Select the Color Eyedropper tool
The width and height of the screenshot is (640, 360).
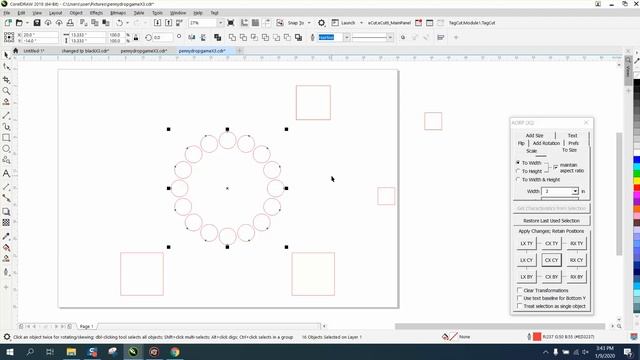[6, 236]
